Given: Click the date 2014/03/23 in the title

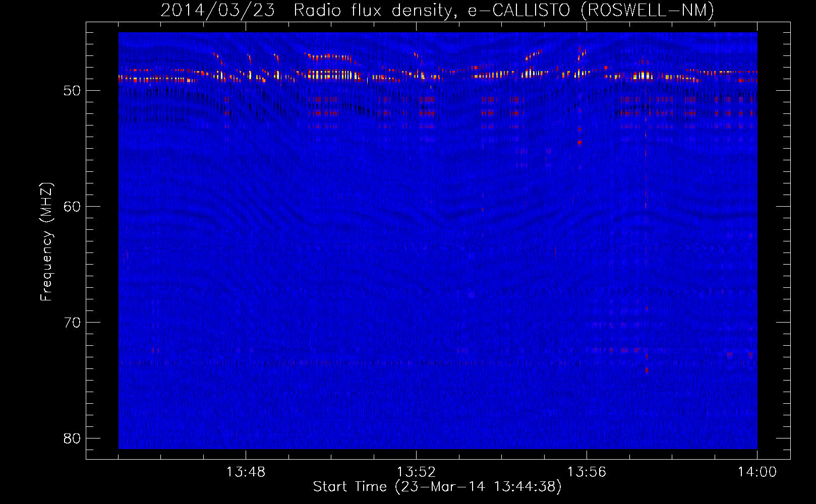Looking at the screenshot, I should (x=218, y=10).
